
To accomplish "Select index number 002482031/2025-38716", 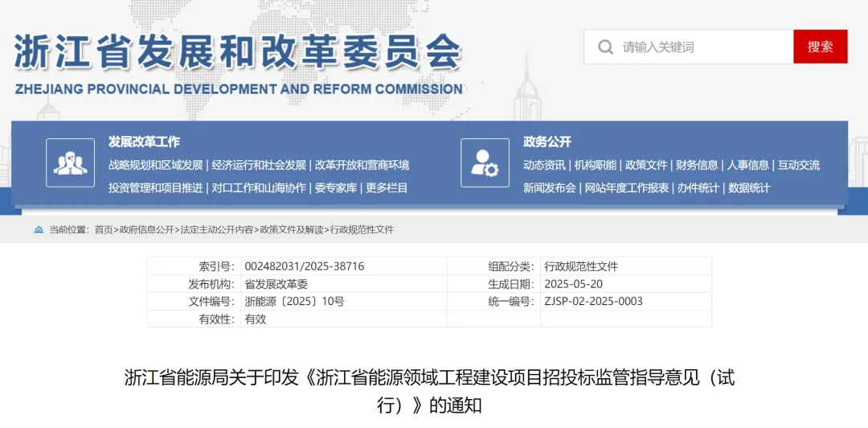I will click(305, 266).
